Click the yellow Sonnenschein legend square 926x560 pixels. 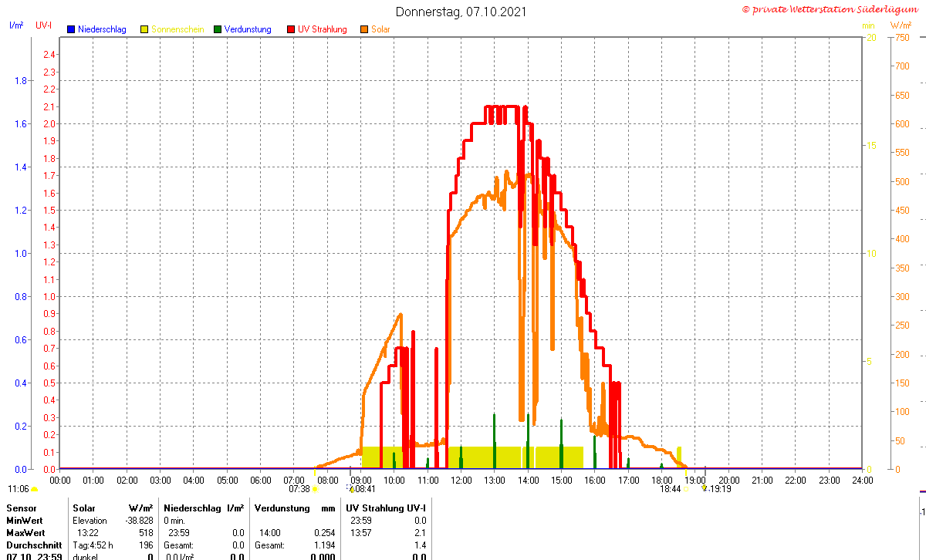pyautogui.click(x=144, y=29)
